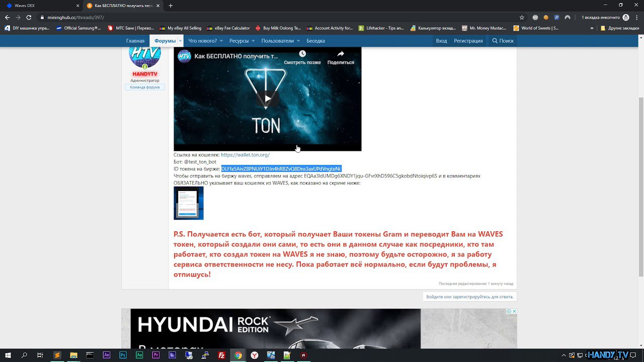Open the cookie extension icon

[546, 17]
